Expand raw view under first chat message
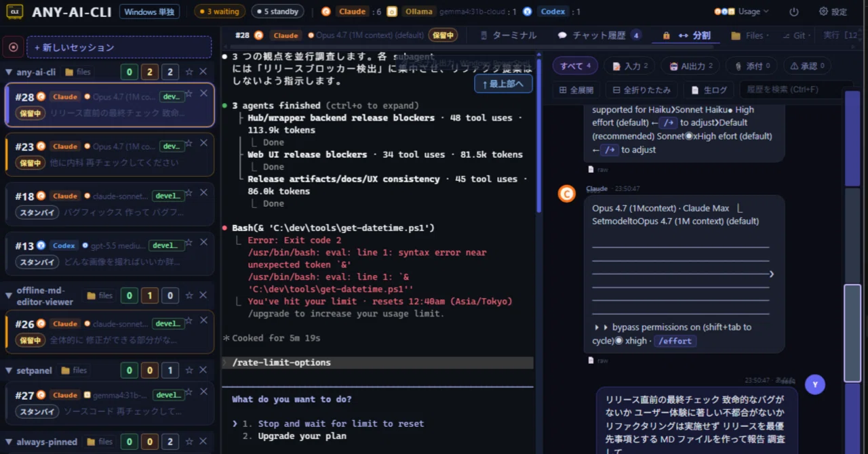 coord(598,169)
